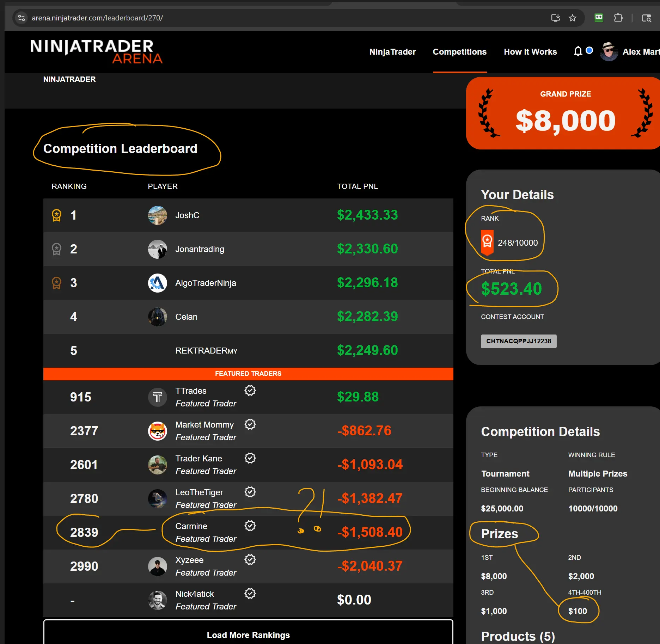The width and height of the screenshot is (660, 644).
Task: Click the TTrades avatar icon
Action: coord(158,397)
